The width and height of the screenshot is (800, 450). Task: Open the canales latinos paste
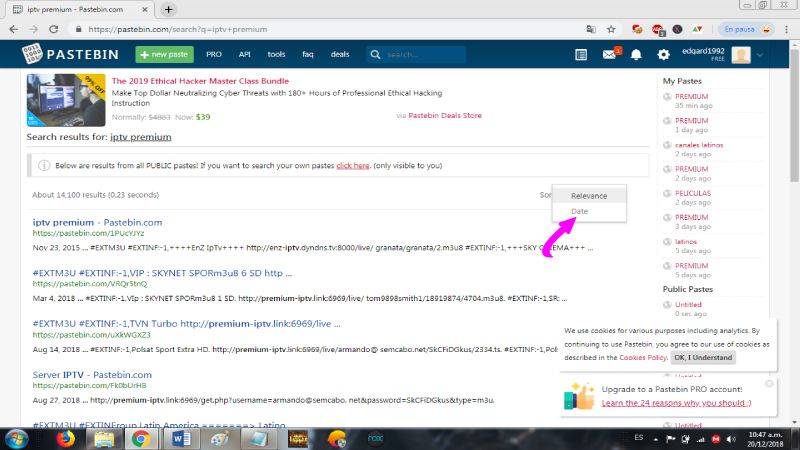698,145
